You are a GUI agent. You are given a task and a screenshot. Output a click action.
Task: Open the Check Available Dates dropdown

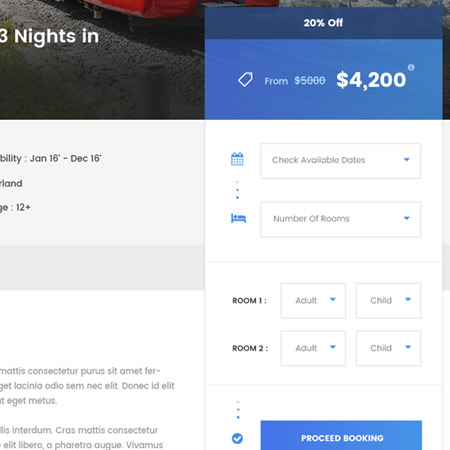[340, 161]
